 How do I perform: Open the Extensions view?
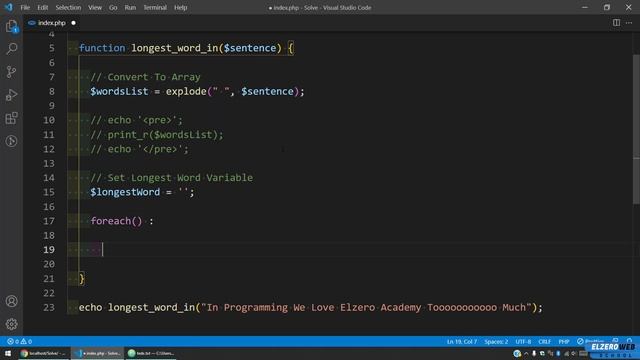tap(11, 118)
